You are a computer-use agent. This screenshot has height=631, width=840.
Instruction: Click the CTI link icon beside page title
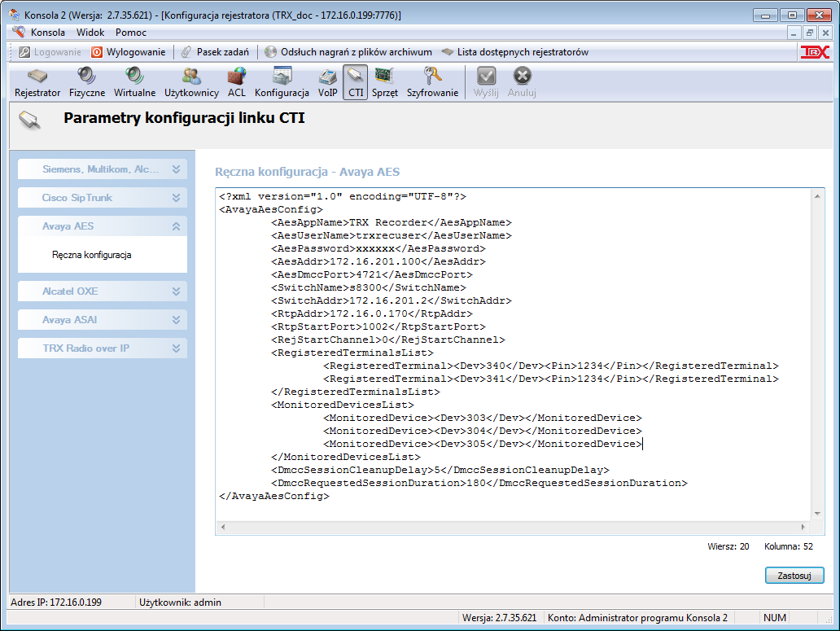click(30, 120)
